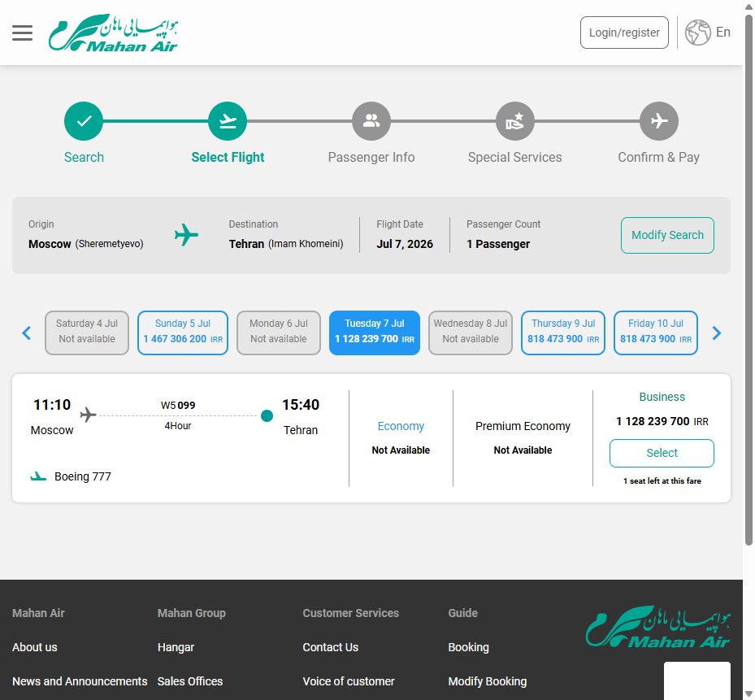755x700 pixels.
Task: Select the Friday 10 Jul date card
Action: pyautogui.click(x=656, y=333)
